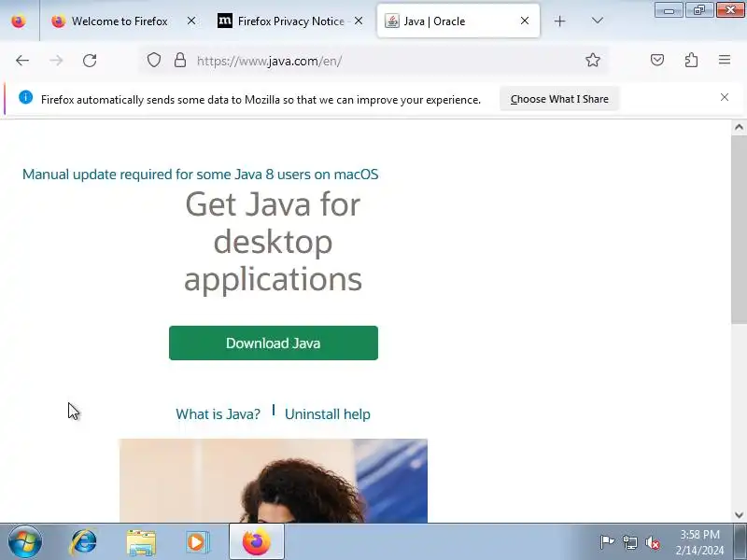Click Choose What I Share button
This screenshot has width=747, height=560.
[559, 99]
